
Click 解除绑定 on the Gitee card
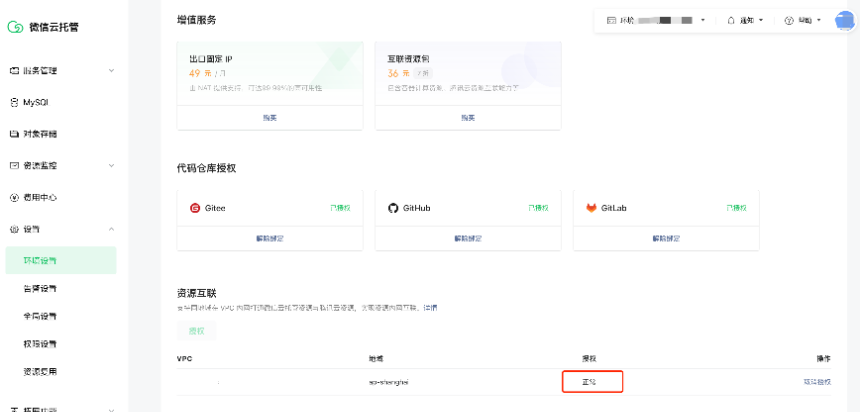coord(269,239)
